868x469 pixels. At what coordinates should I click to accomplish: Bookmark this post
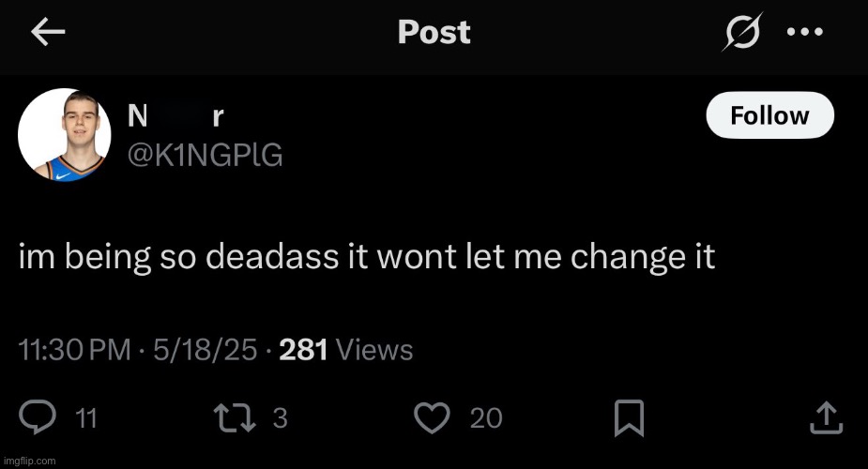click(x=626, y=418)
